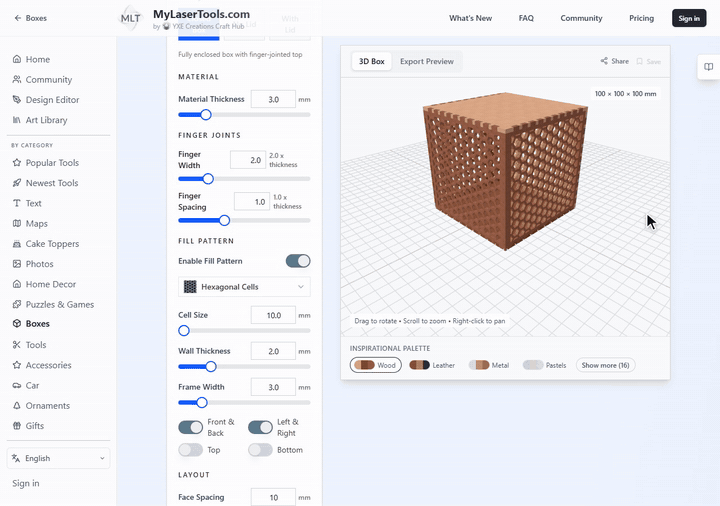Click the Community people icon in sidebar
This screenshot has height=506, width=720.
(x=17, y=79)
